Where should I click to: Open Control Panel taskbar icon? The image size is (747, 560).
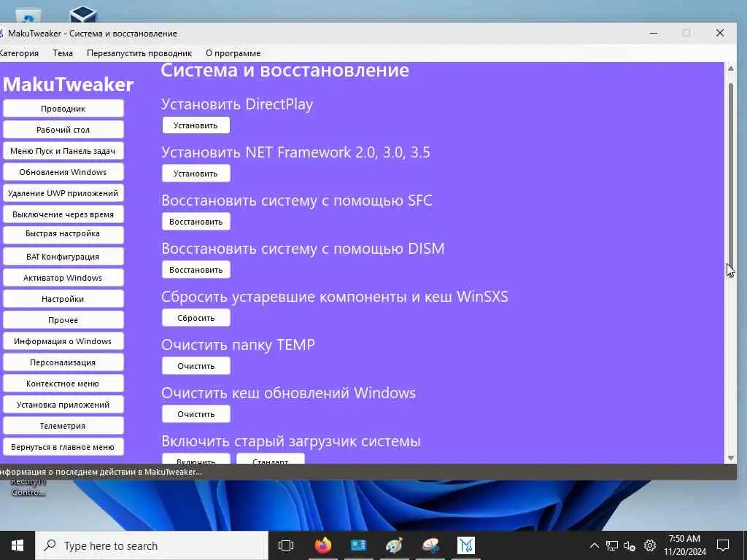coord(359,545)
